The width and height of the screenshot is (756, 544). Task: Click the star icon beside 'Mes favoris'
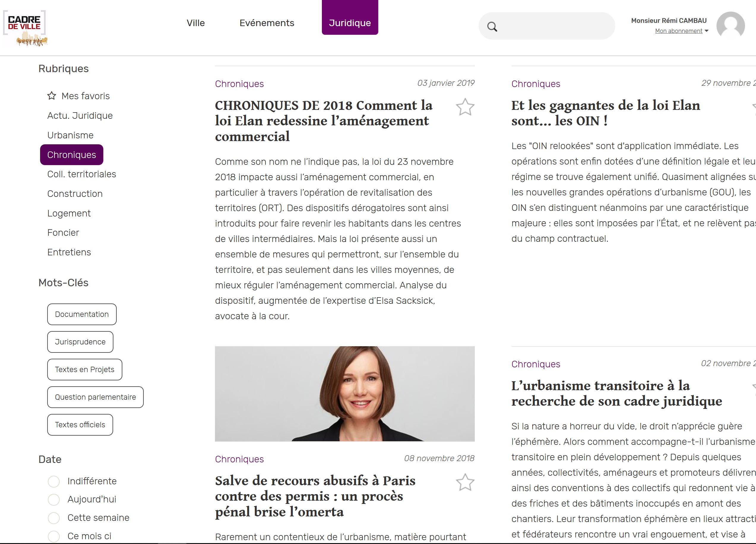(52, 95)
